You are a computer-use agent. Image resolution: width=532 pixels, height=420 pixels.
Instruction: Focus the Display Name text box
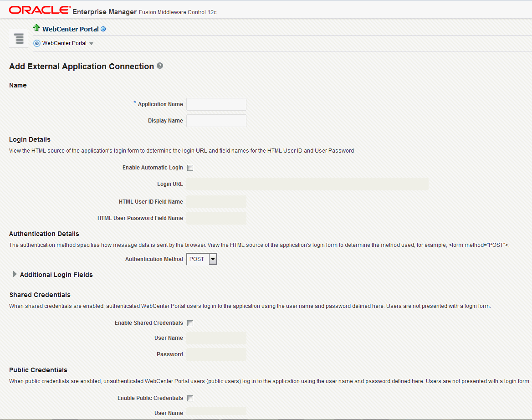point(216,121)
